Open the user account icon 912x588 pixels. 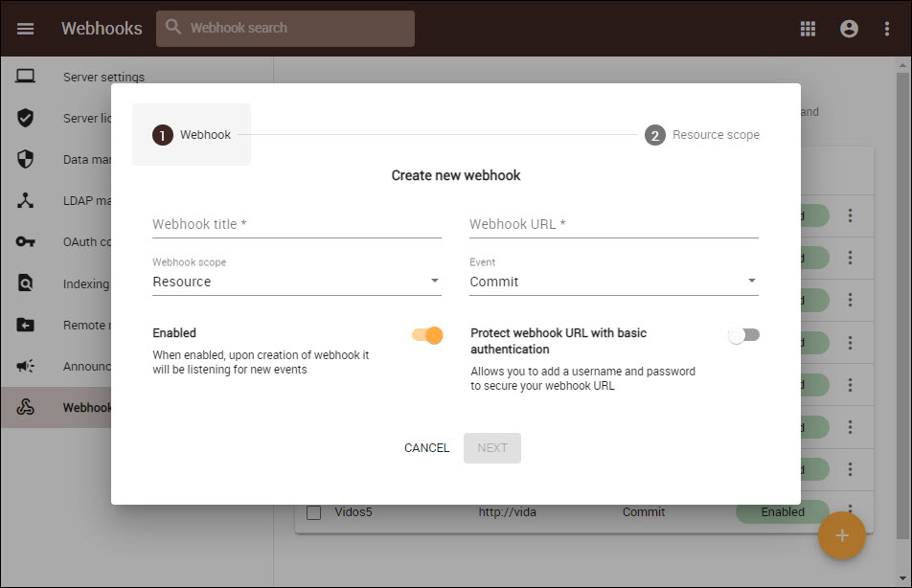point(849,29)
